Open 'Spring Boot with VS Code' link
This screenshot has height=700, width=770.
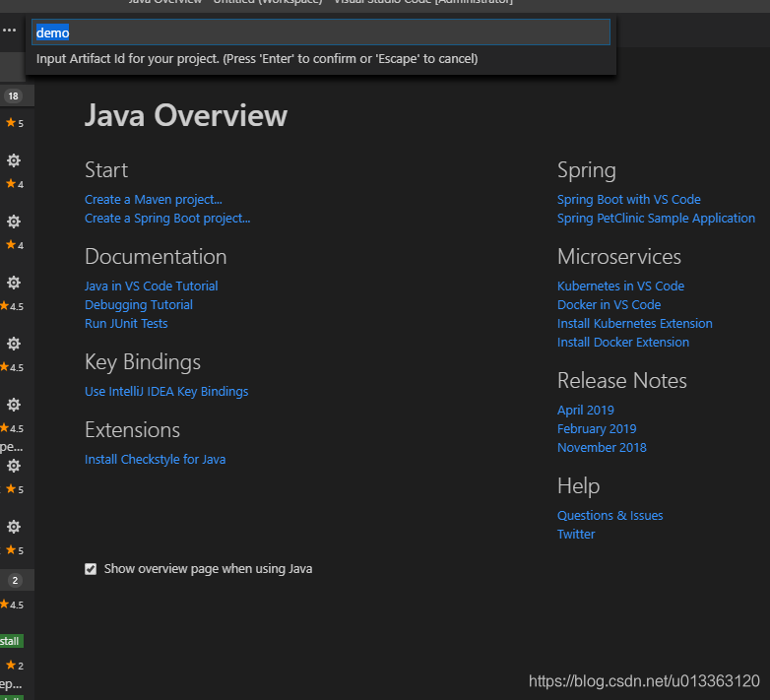tap(628, 200)
